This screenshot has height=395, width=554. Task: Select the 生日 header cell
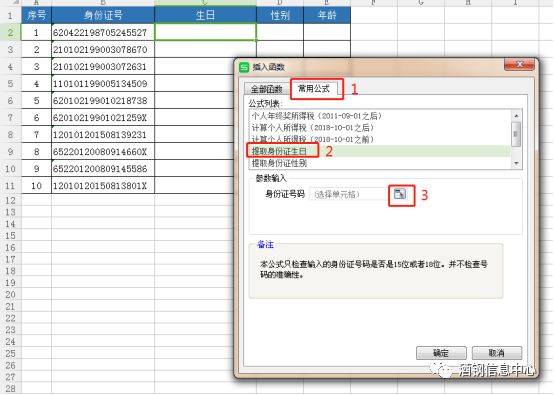[x=205, y=15]
